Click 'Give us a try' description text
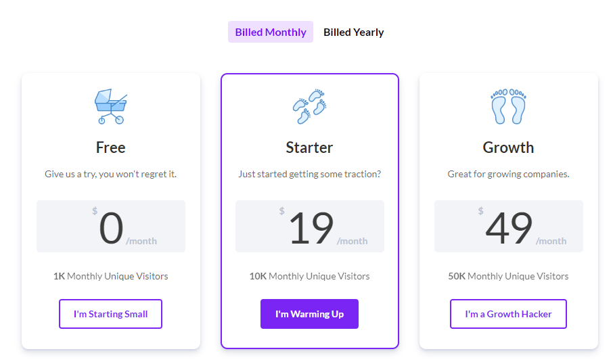The image size is (613, 364). pos(111,174)
